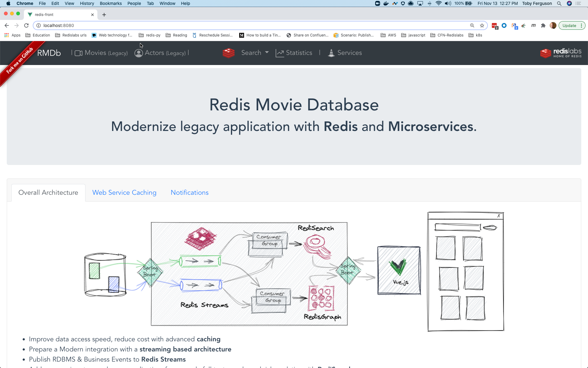Open Chrome Update menu button
The width and height of the screenshot is (588, 368).
tap(572, 25)
